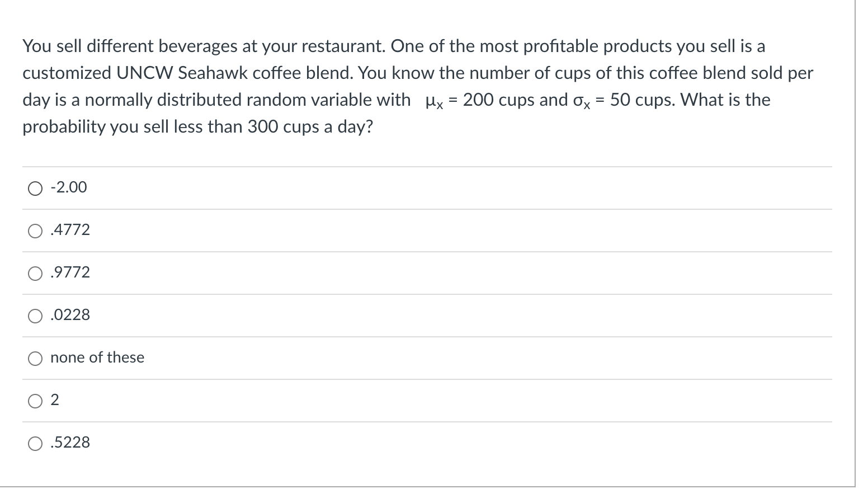Click the σx = 50 cups expression

[x=622, y=100]
